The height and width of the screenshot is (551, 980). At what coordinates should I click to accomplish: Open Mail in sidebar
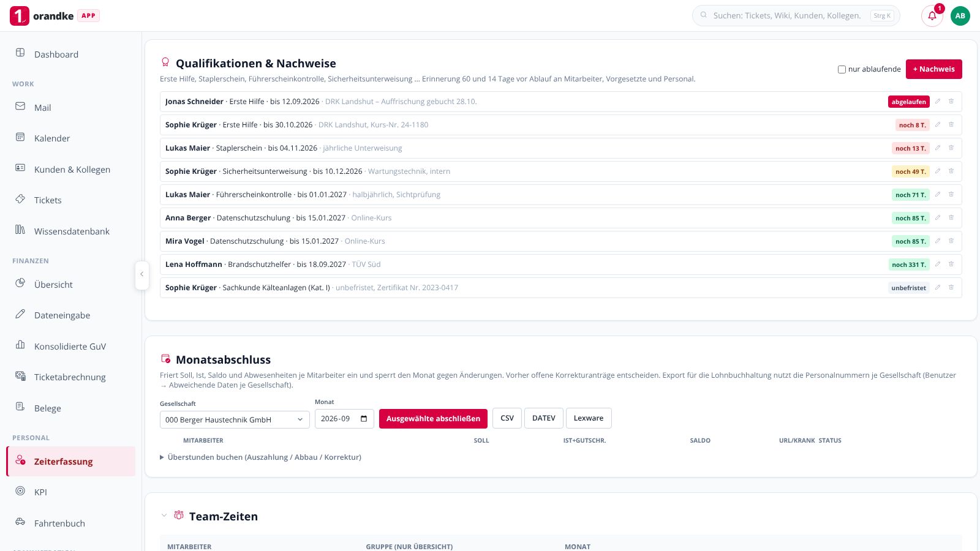pyautogui.click(x=70, y=108)
